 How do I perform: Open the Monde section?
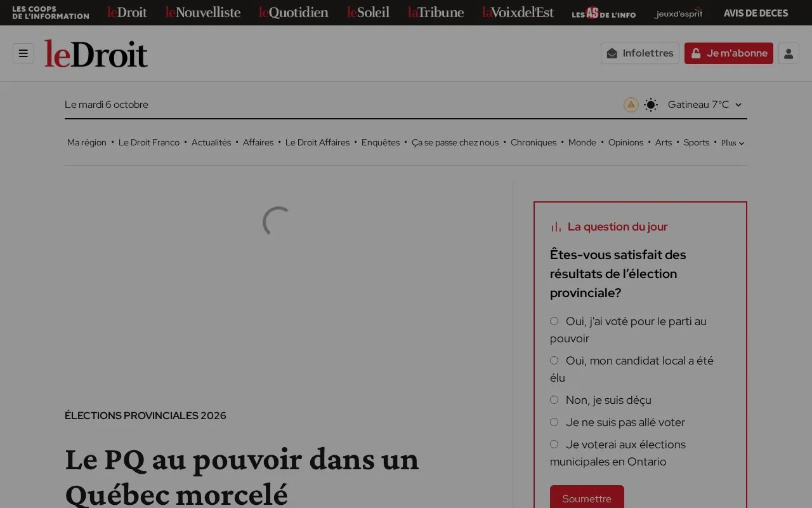tap(582, 143)
